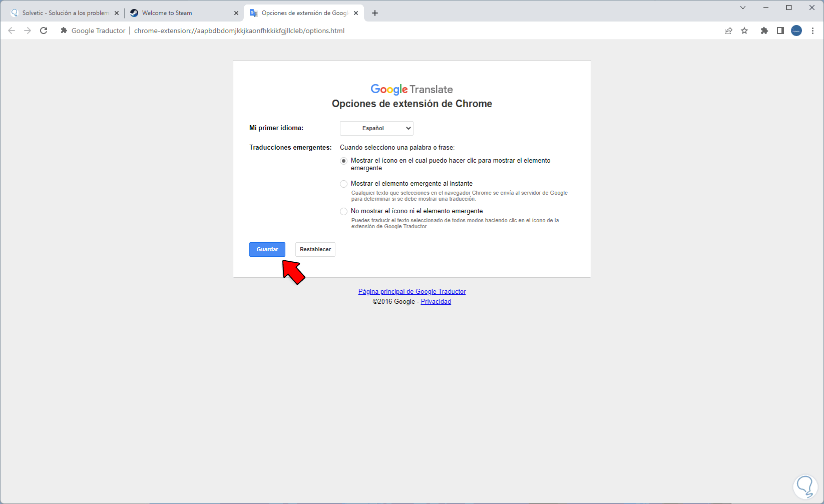This screenshot has height=504, width=824.
Task: Click 'Cuando selecciono una palabra o frase:' text
Action: tap(397, 147)
